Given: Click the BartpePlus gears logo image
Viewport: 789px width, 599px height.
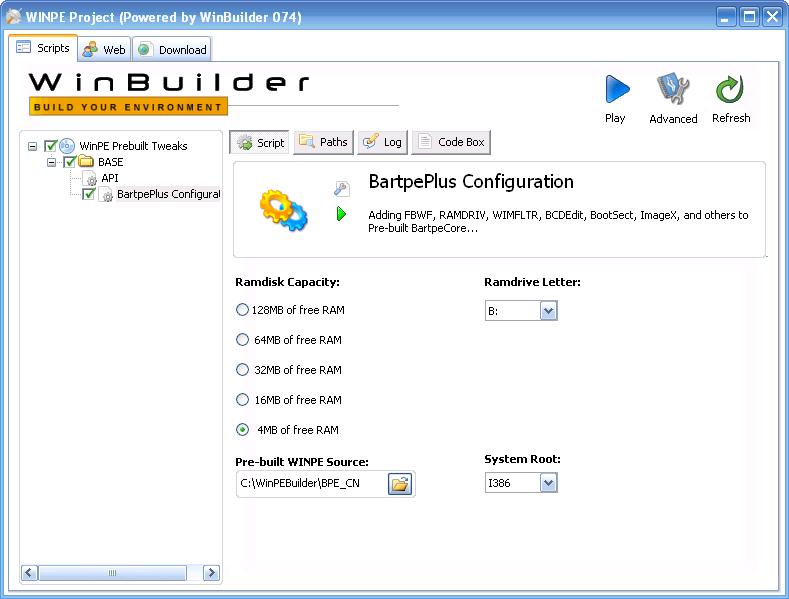Looking at the screenshot, I should pyautogui.click(x=283, y=210).
